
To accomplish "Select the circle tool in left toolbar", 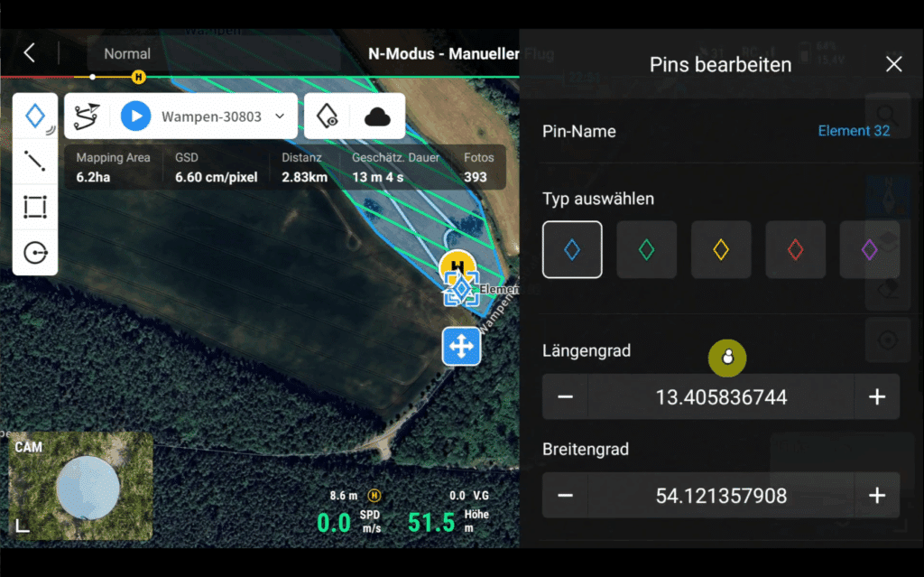I will (x=35, y=253).
